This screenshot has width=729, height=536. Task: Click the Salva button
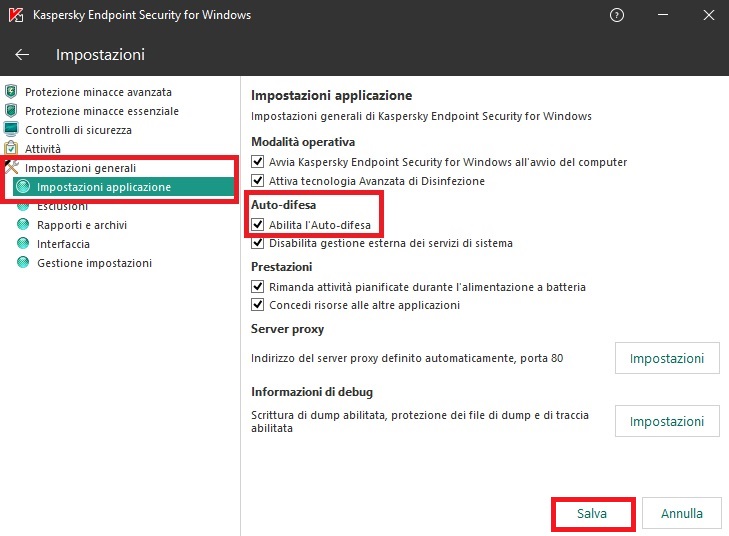(592, 513)
